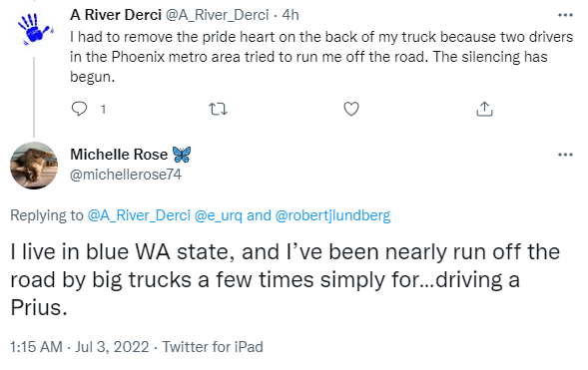Click the Michelle Rose display name
The width and height of the screenshot is (588, 370).
(119, 155)
